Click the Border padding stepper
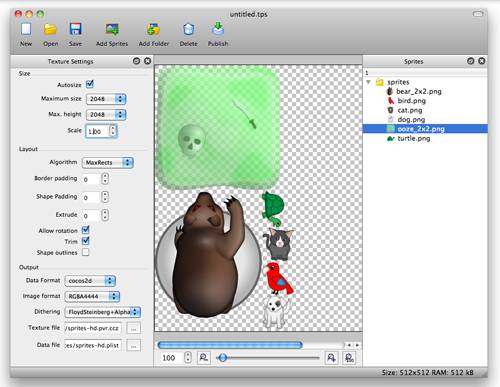The image size is (500, 387). click(x=105, y=179)
